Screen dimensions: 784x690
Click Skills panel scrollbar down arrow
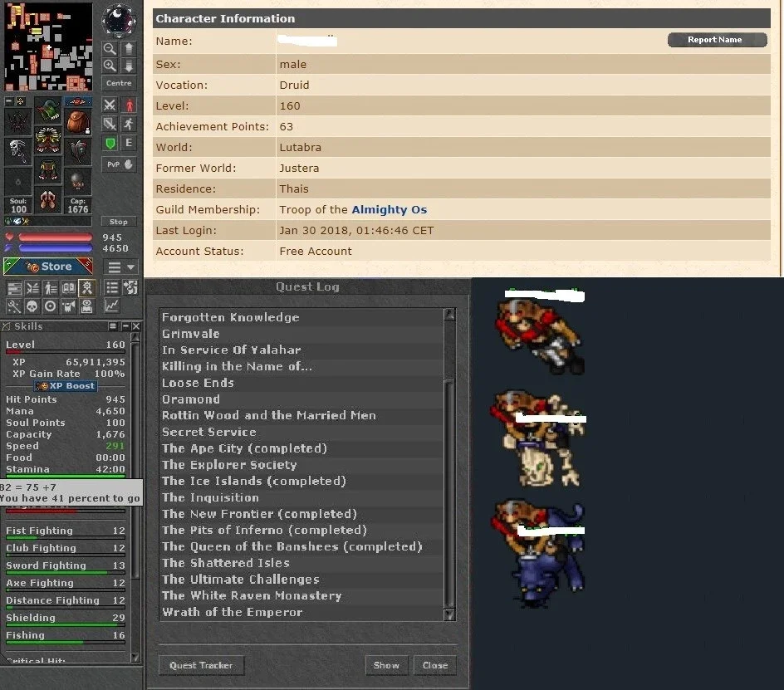pyautogui.click(x=135, y=657)
